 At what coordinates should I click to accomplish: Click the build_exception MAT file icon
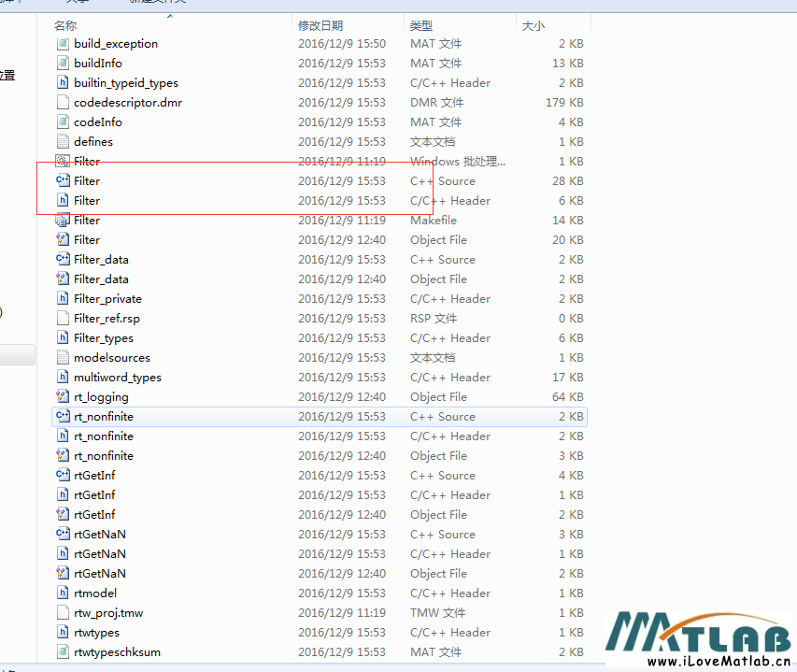tap(63, 44)
